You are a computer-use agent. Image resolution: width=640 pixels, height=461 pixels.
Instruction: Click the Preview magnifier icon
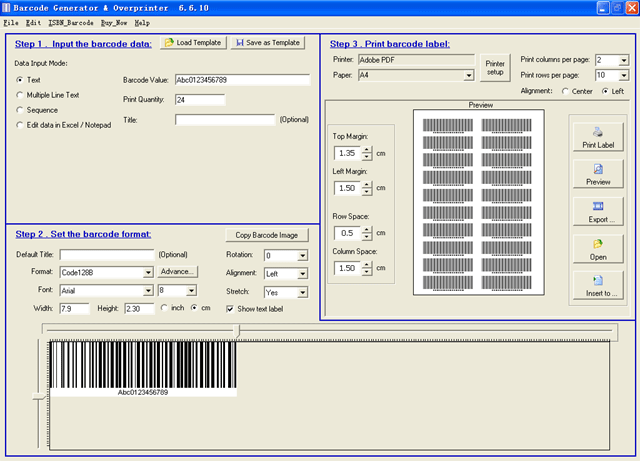(x=598, y=169)
